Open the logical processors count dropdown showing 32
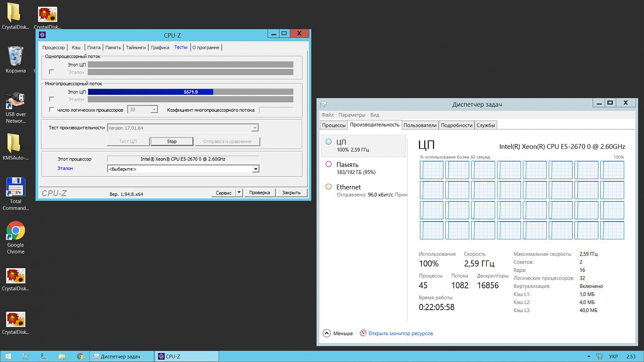Viewport: 644px width, 362px height. 154,110
